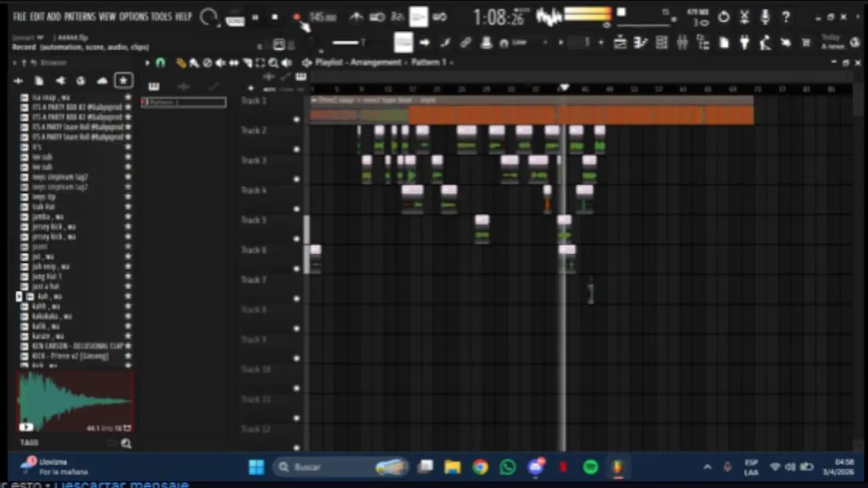868x488 pixels.
Task: Mute Track 3 with its green dot
Action: click(x=296, y=179)
